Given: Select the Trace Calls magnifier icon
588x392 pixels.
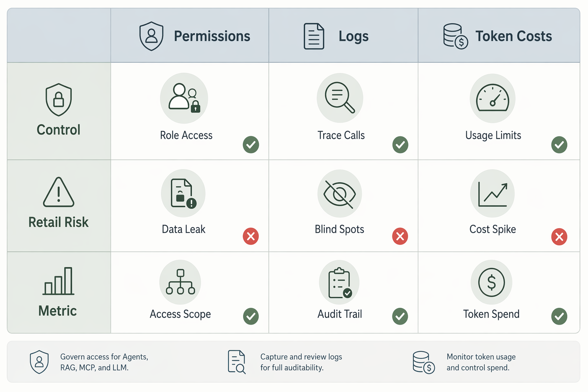Looking at the screenshot, I should (x=340, y=98).
